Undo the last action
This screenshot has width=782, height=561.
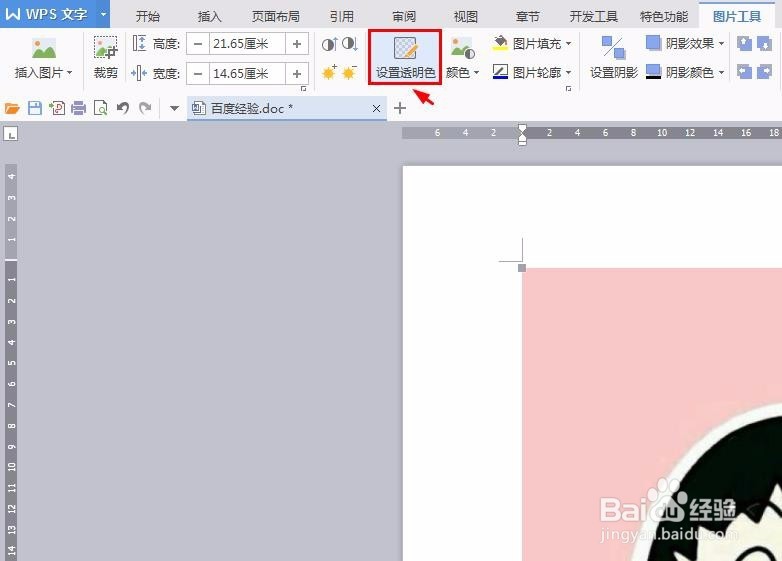[123, 108]
